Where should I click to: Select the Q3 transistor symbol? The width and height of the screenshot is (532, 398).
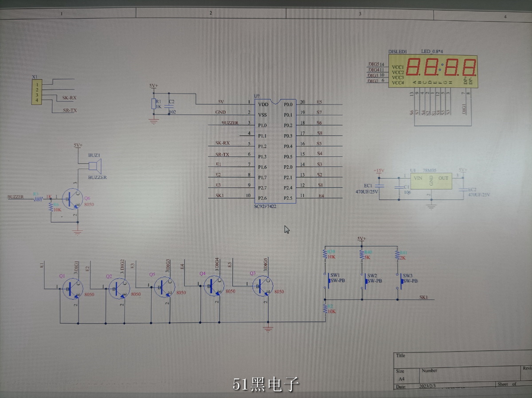tap(263, 286)
